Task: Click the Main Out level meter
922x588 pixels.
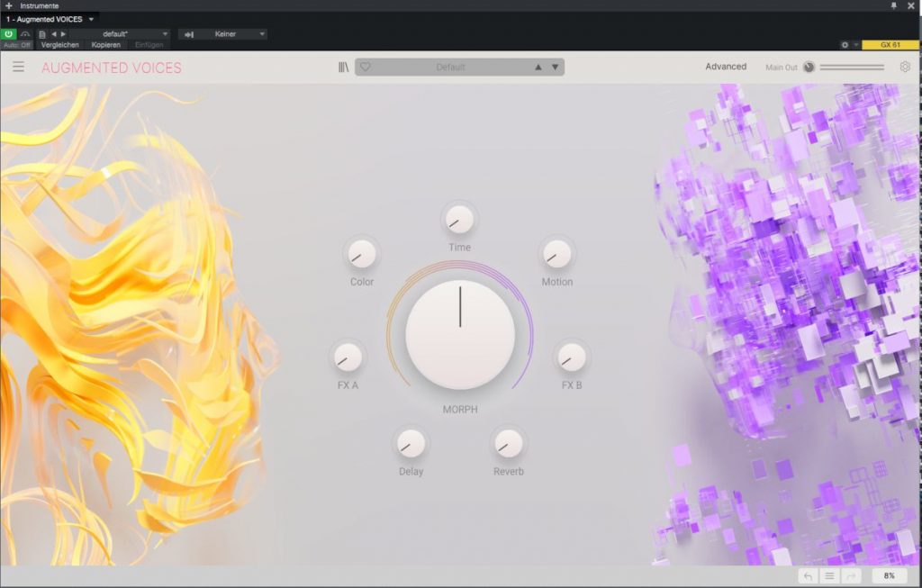Action: (852, 67)
